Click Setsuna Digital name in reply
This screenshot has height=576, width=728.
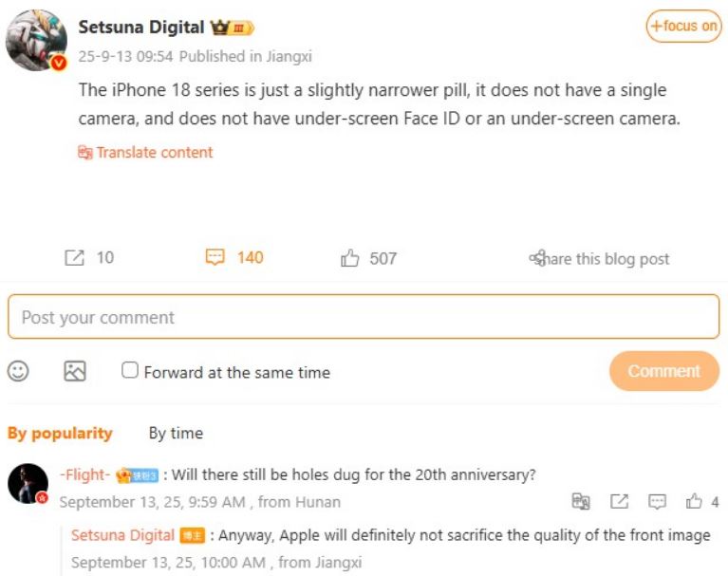[122, 535]
